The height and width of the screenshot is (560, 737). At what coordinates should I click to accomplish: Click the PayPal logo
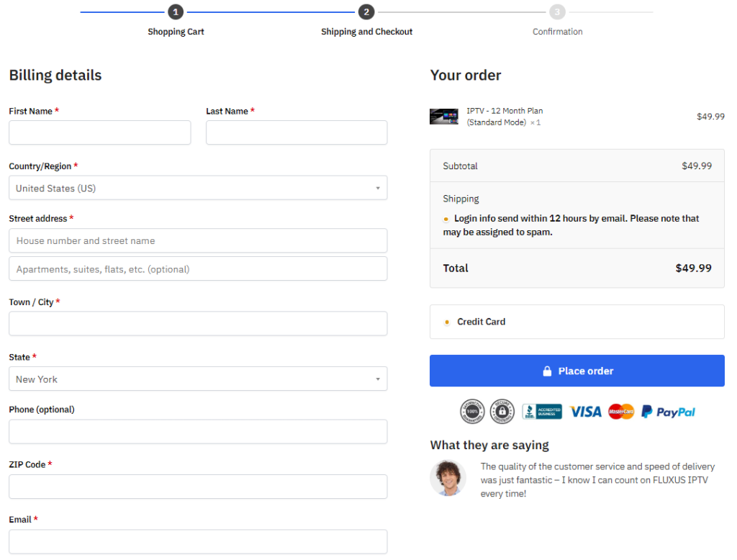coord(668,412)
